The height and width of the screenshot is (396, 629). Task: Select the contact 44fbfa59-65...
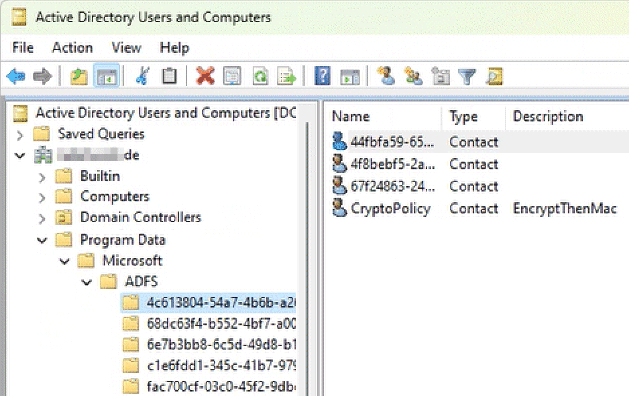pos(392,142)
